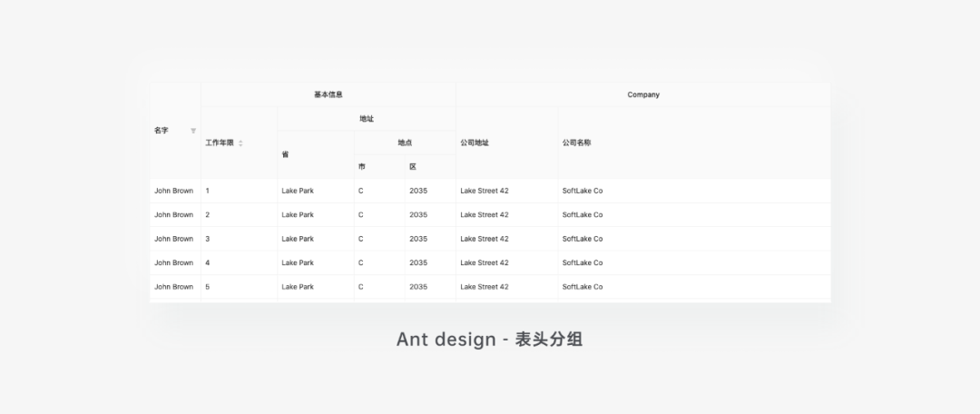980x414 pixels.
Task: Click the 市 value C in 工作年限 1 row
Action: 360,191
